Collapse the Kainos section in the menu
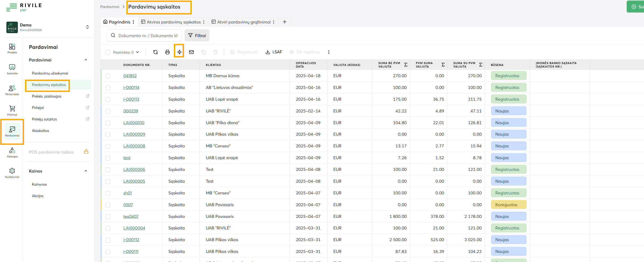The image size is (644, 262). pos(86,171)
